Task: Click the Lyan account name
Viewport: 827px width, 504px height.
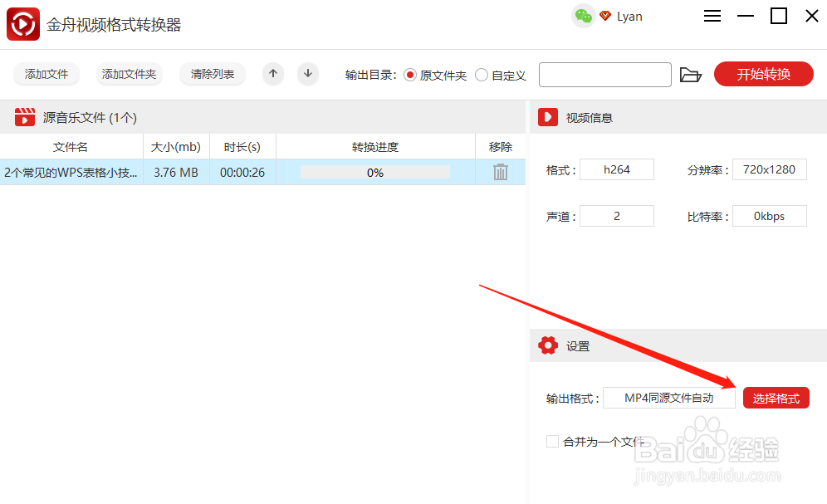Action: (x=629, y=15)
